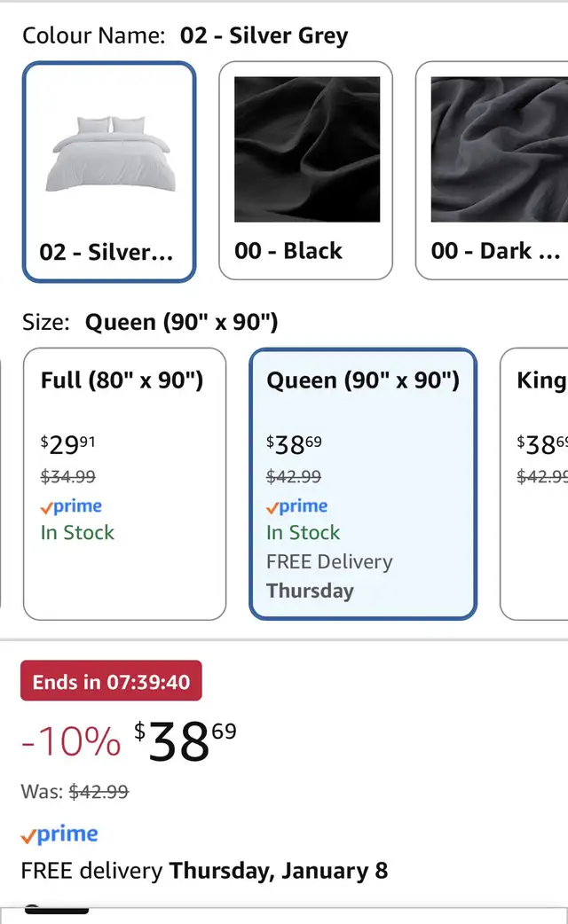Click "FREE delivery Thursday, January 8" text
The height and width of the screenshot is (924, 568).
204,870
